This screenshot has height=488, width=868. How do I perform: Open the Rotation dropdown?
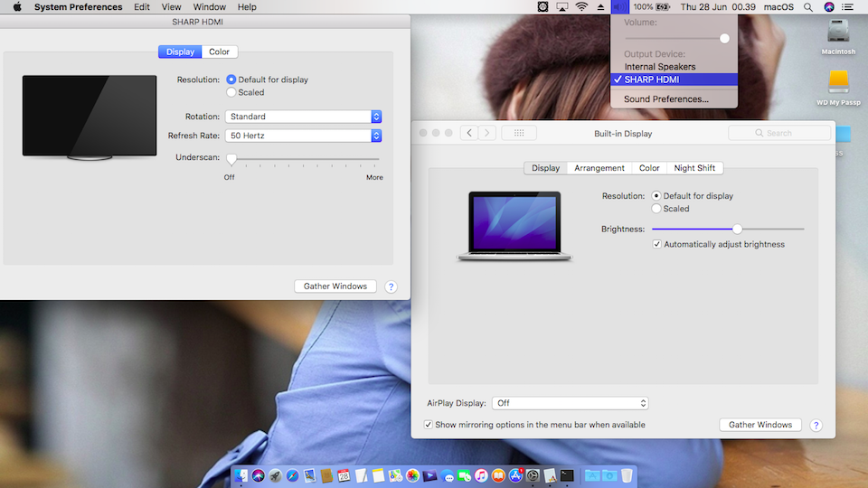[304, 117]
